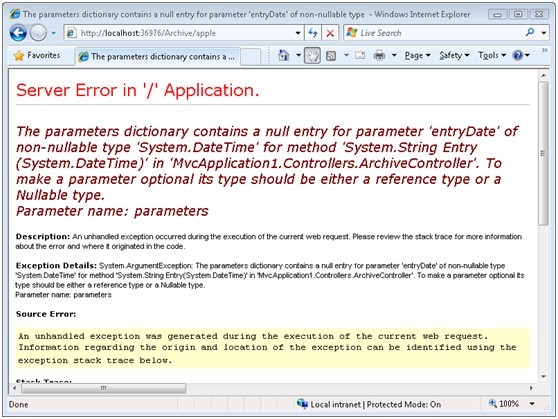Expand the address bar history dropdown
This screenshot has width=558, height=419.
[x=298, y=33]
